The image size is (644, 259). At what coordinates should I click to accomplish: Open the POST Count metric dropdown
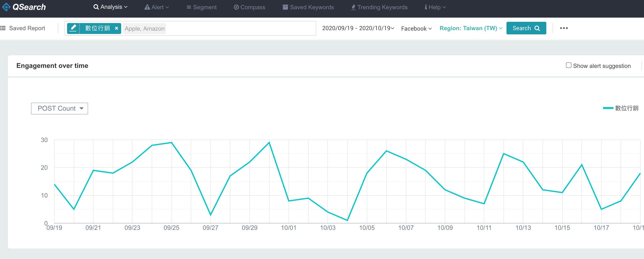pos(60,109)
